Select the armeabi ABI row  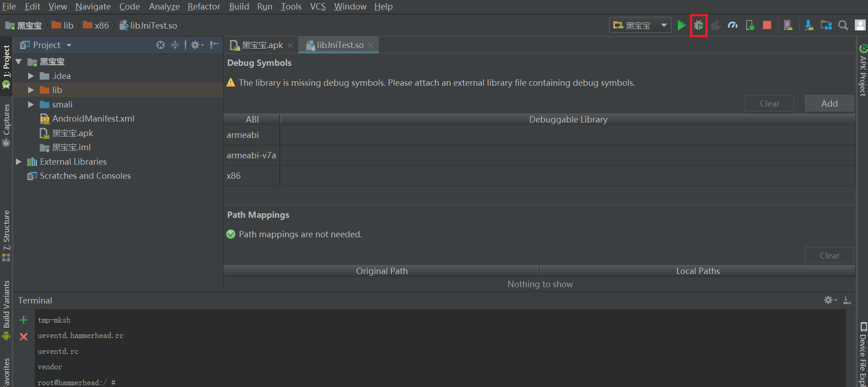tap(539, 135)
